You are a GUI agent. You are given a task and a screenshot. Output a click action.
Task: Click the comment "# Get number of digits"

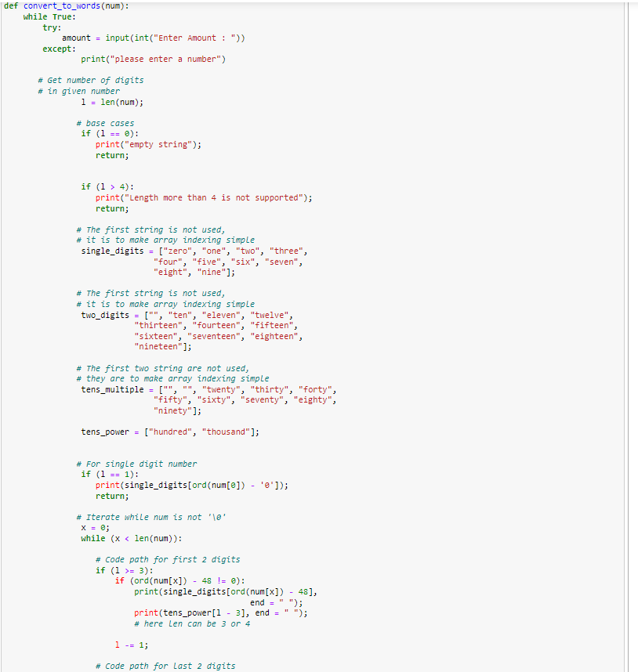91,80
